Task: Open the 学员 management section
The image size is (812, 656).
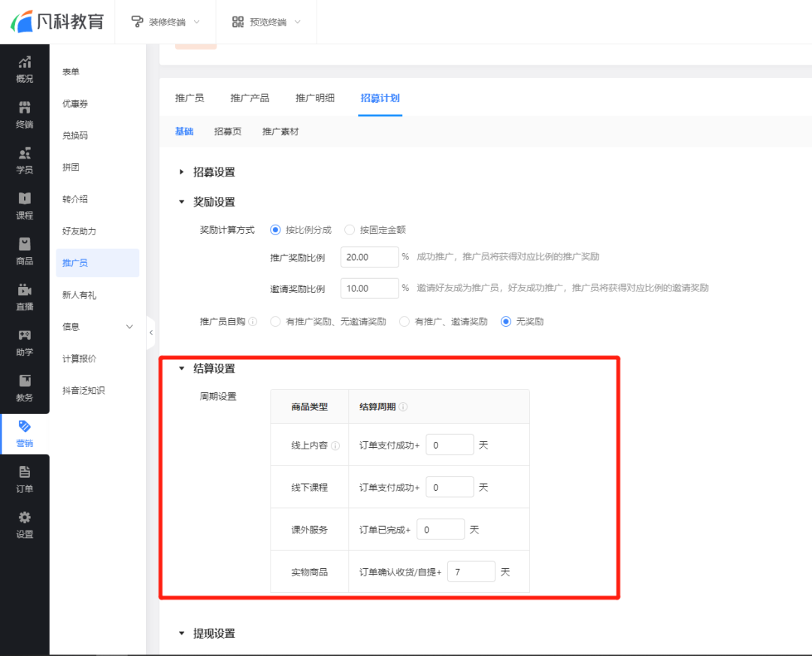Action: click(x=24, y=158)
